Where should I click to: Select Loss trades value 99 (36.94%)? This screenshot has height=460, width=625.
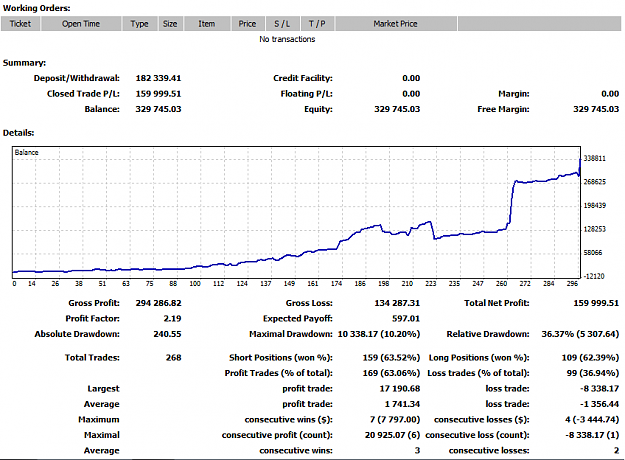tap(593, 373)
